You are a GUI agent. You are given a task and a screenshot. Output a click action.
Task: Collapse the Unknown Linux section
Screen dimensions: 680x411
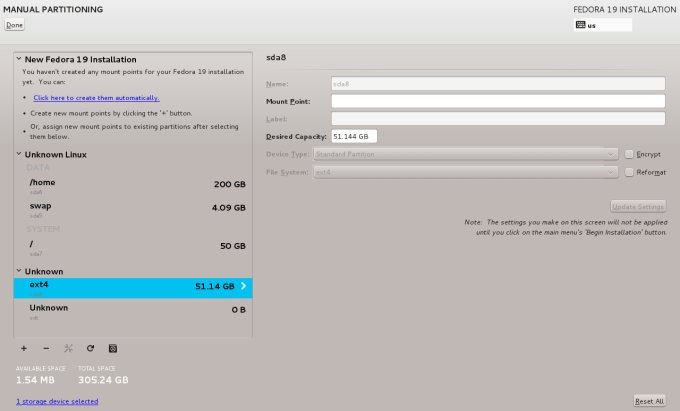click(x=19, y=154)
